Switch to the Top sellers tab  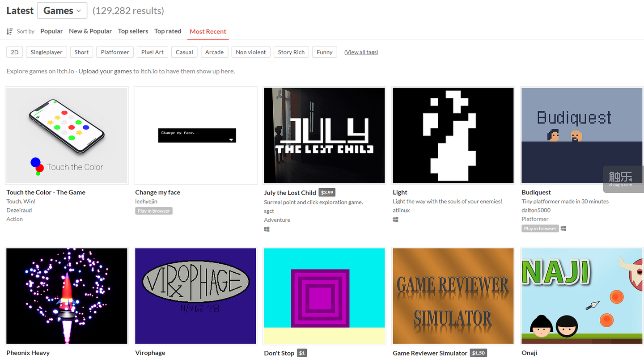pyautogui.click(x=133, y=31)
